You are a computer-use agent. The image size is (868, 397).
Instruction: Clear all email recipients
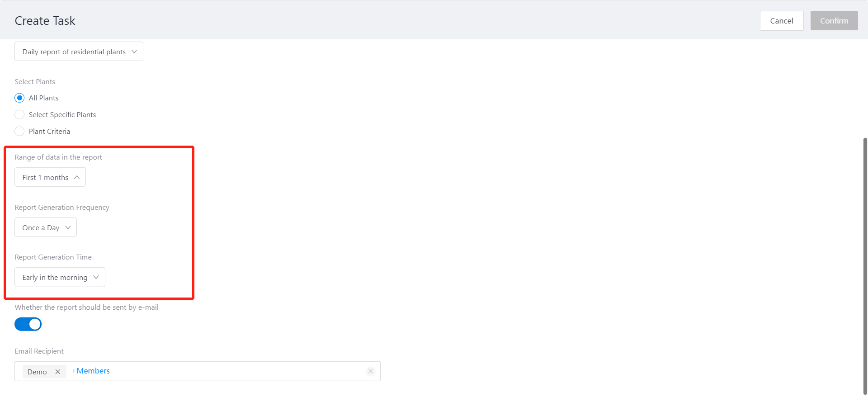pyautogui.click(x=371, y=371)
